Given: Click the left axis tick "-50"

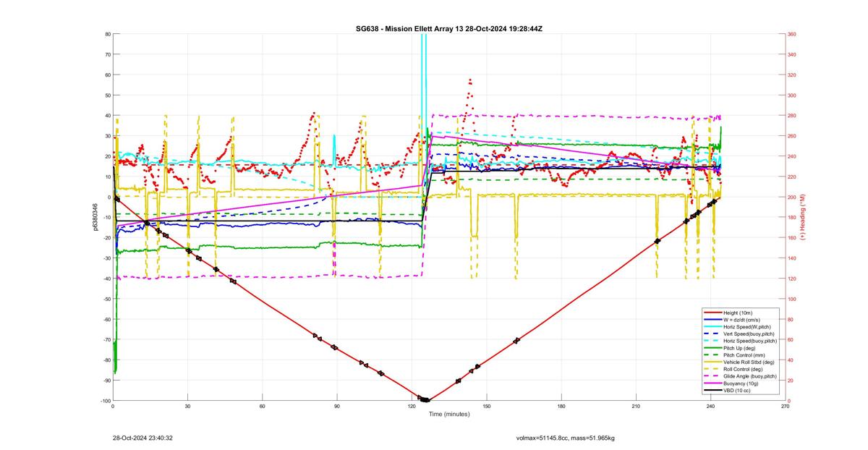Looking at the screenshot, I should (106, 299).
